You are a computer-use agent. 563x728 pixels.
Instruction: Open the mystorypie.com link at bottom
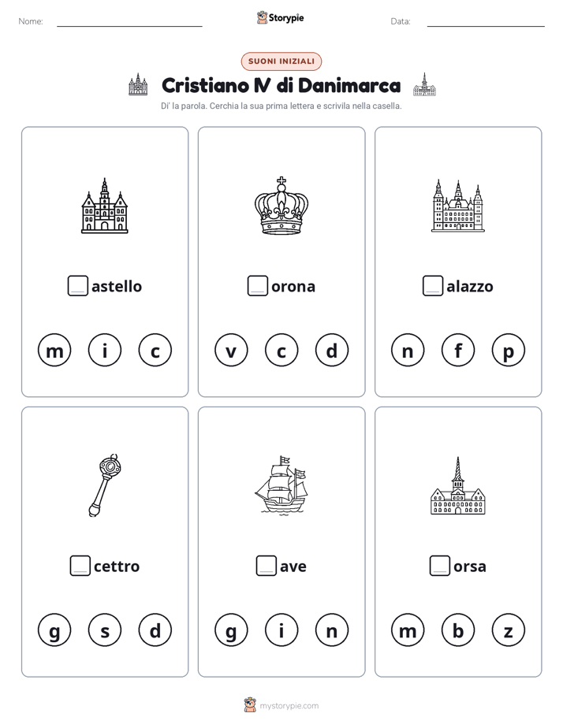[289, 706]
